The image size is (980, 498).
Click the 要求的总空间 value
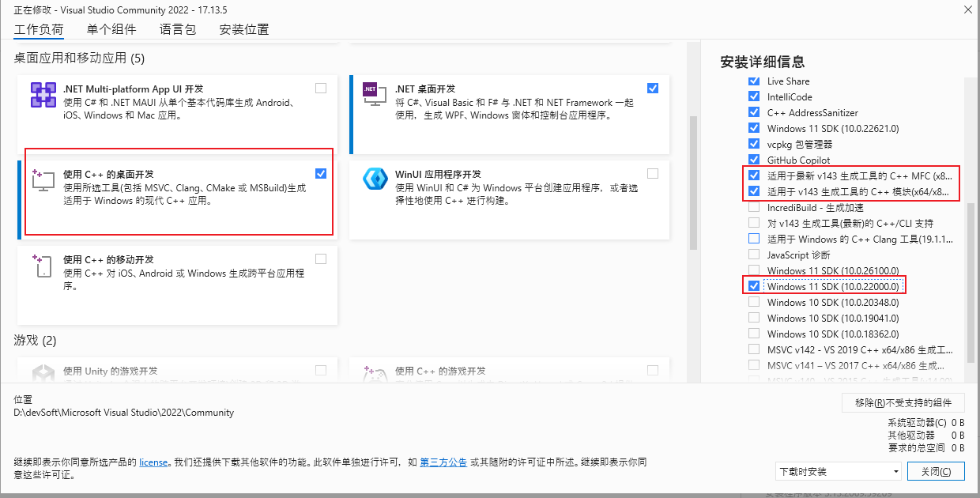957,447
